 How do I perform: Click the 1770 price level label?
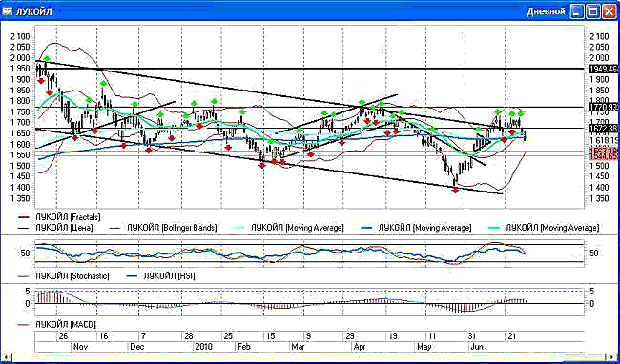click(603, 107)
